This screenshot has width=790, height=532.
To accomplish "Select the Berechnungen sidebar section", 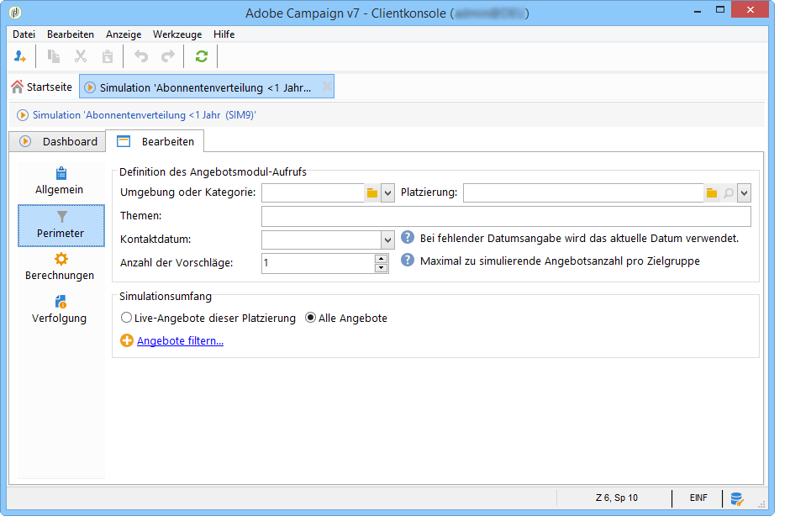I will pyautogui.click(x=60, y=267).
